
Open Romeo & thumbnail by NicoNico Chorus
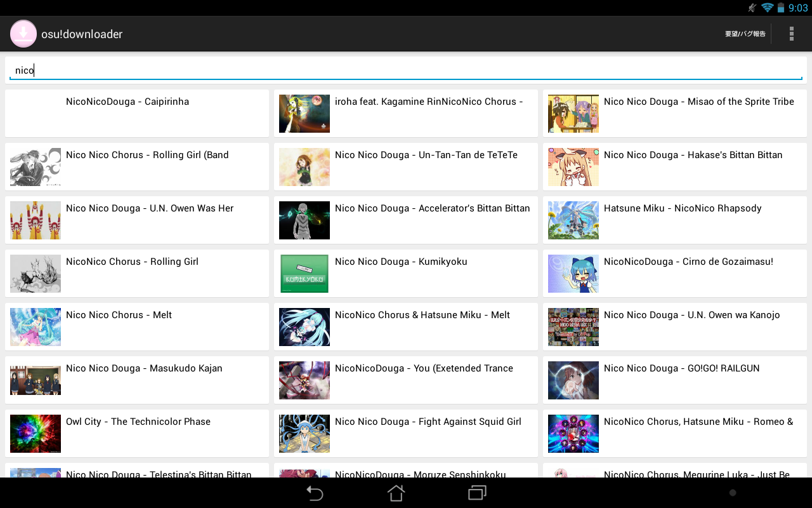point(573,434)
